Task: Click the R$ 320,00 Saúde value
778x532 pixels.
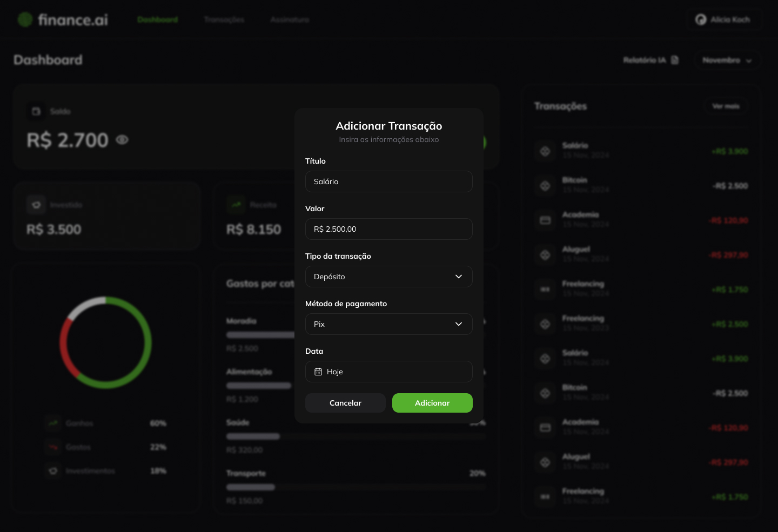Action: tap(245, 450)
